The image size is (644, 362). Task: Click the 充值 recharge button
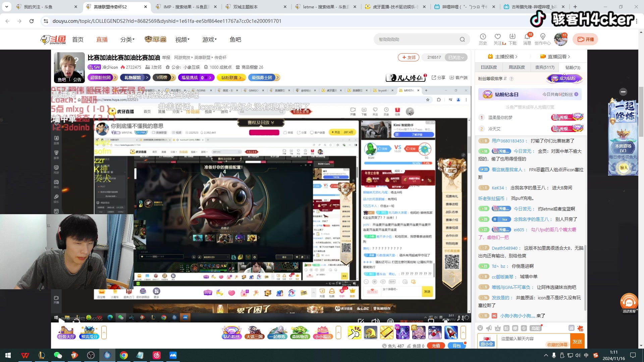[436, 346]
